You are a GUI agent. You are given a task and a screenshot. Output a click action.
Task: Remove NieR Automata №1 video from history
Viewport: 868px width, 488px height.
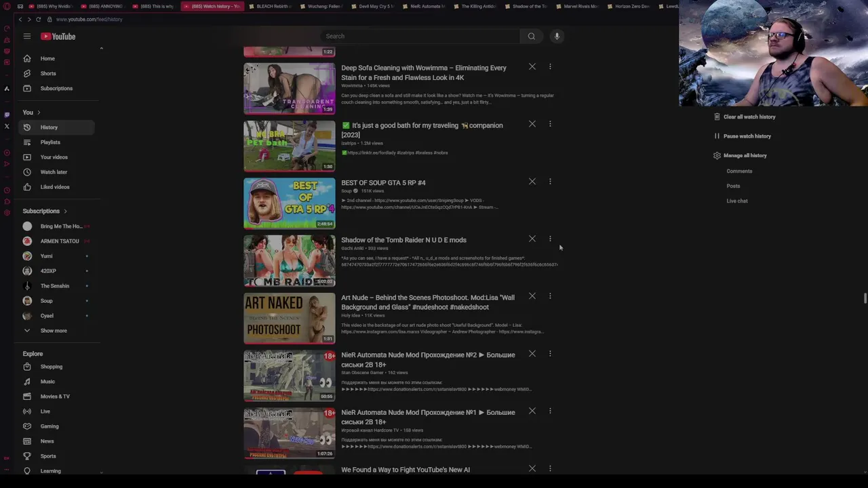[532, 411]
